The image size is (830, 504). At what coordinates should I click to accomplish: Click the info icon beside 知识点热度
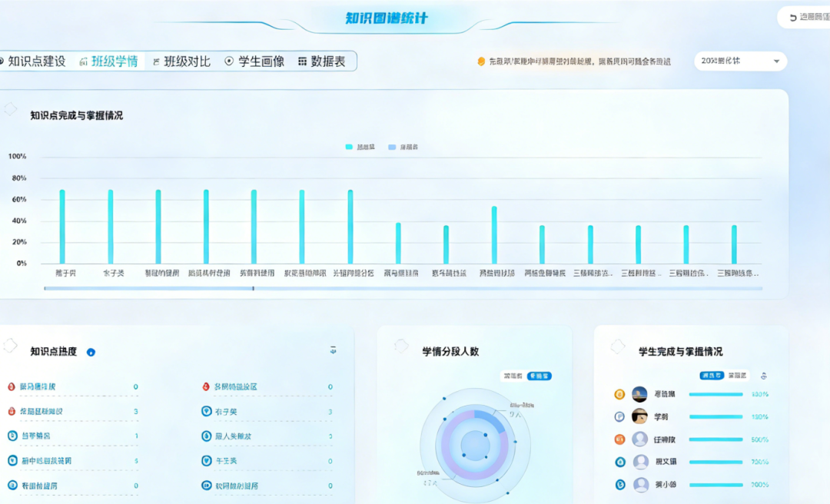pos(91,352)
